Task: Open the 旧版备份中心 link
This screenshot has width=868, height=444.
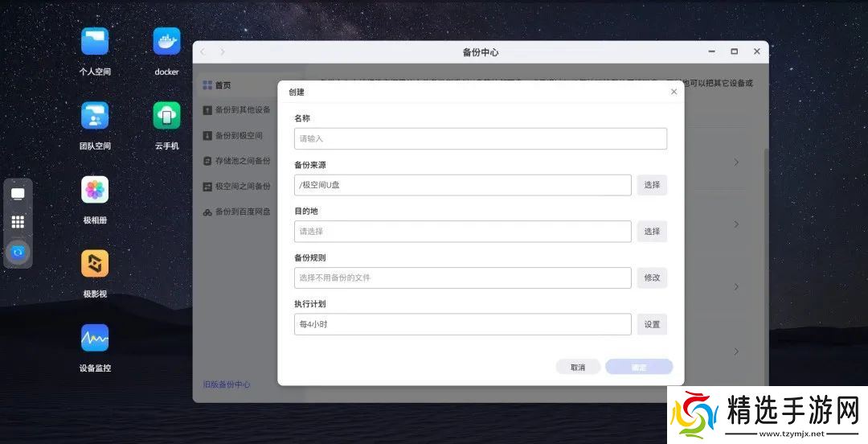Action: point(227,384)
